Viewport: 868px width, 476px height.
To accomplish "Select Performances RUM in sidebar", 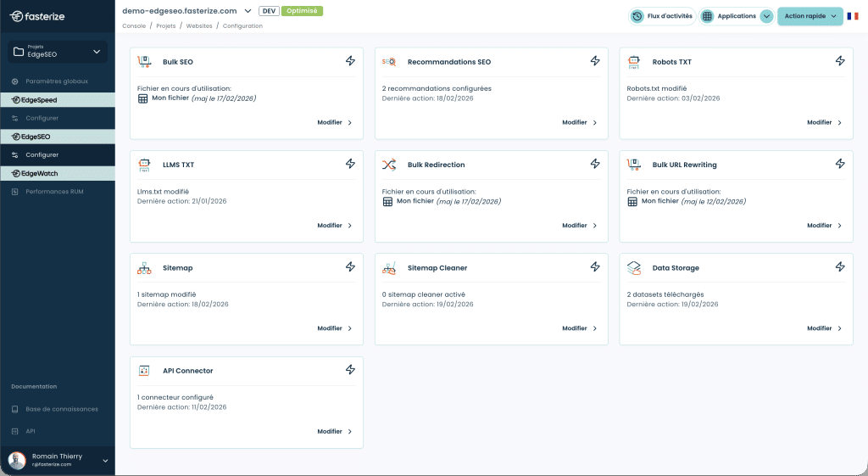I will (x=53, y=192).
